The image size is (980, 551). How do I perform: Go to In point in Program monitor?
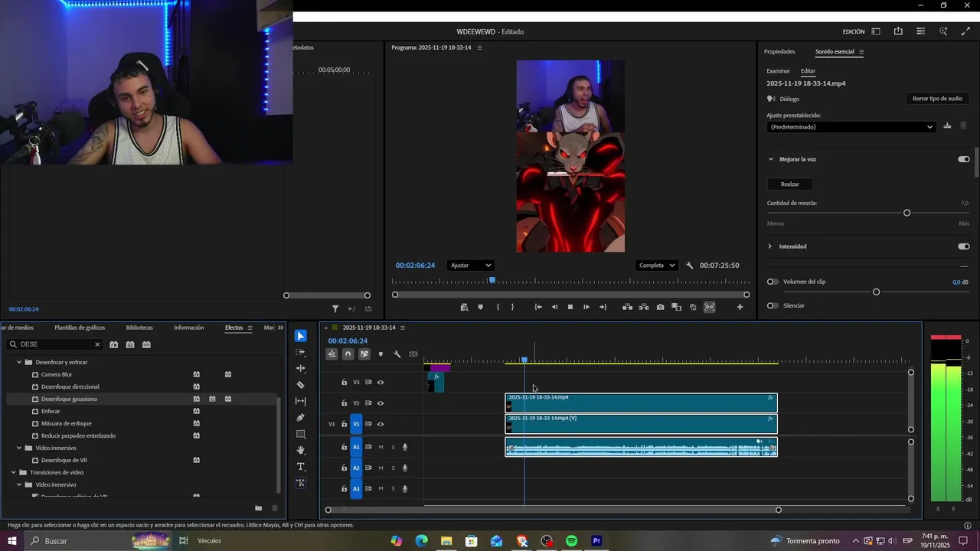click(538, 307)
